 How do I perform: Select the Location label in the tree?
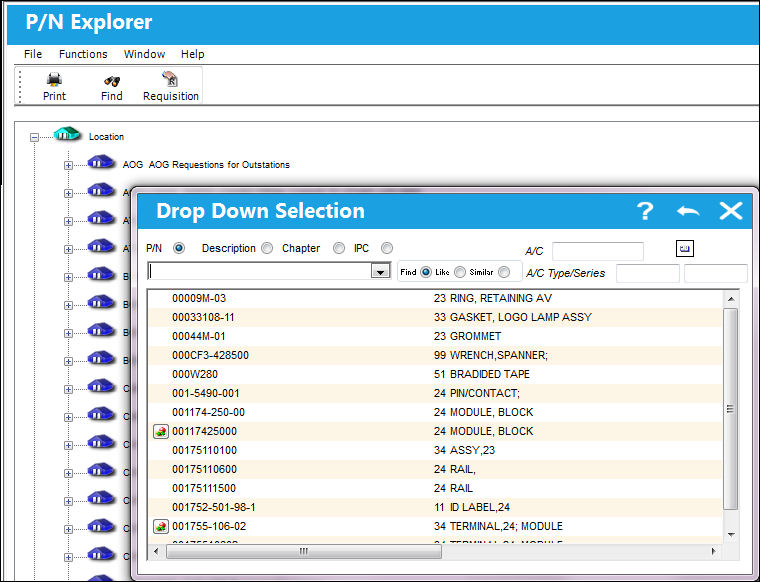click(106, 137)
